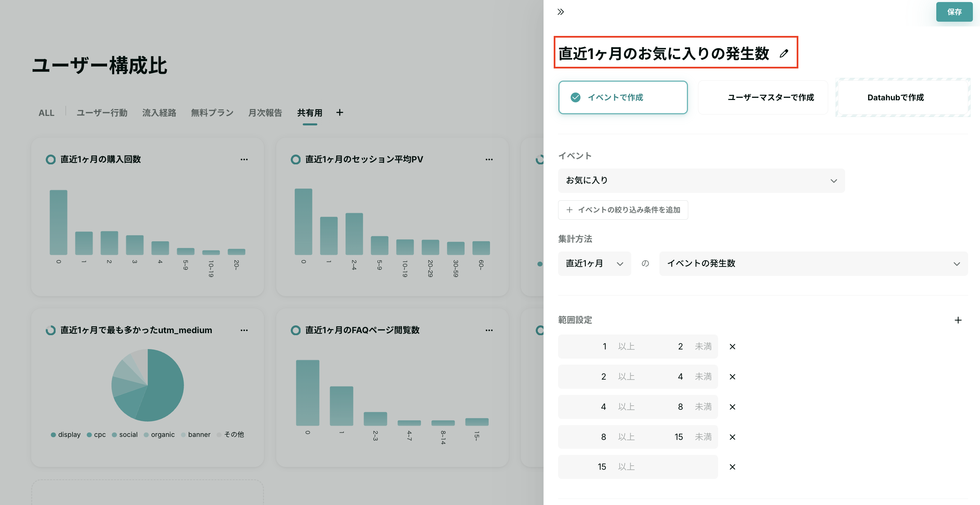The width and height of the screenshot is (980, 505).
Task: Switch to the 無料プラン tab
Action: [x=212, y=113]
